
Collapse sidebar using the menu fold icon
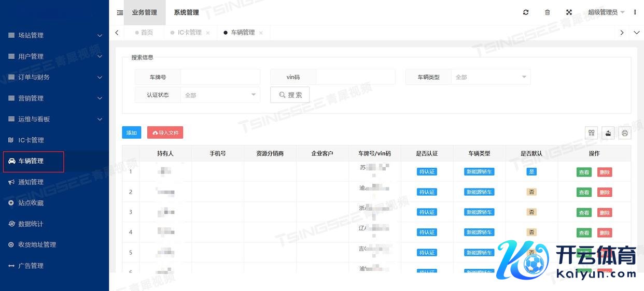point(120,12)
